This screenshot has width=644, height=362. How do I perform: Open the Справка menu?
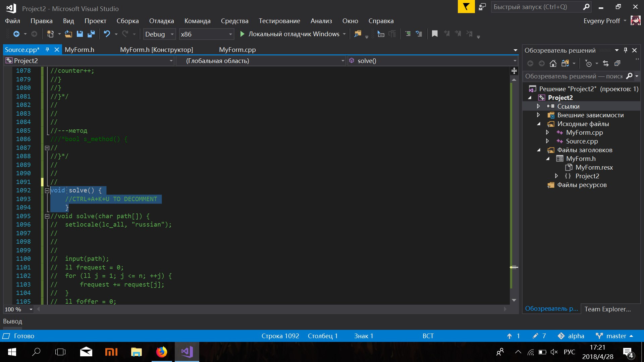pyautogui.click(x=381, y=21)
